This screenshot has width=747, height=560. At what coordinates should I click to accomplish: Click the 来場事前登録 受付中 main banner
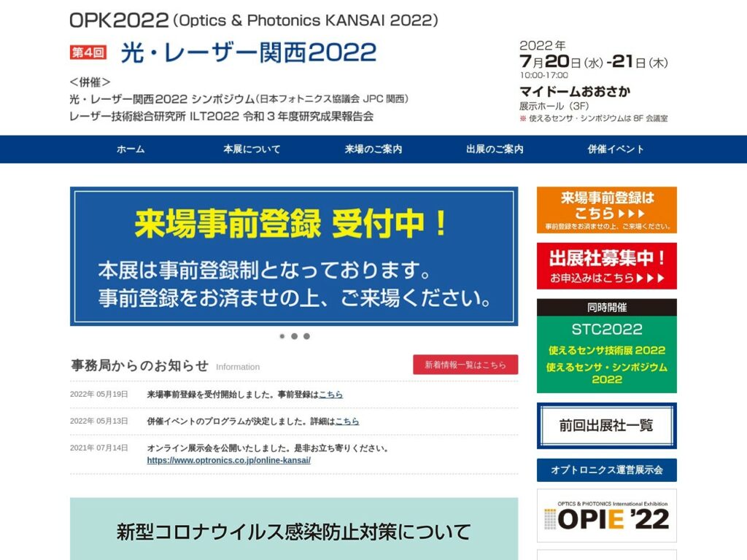(294, 256)
